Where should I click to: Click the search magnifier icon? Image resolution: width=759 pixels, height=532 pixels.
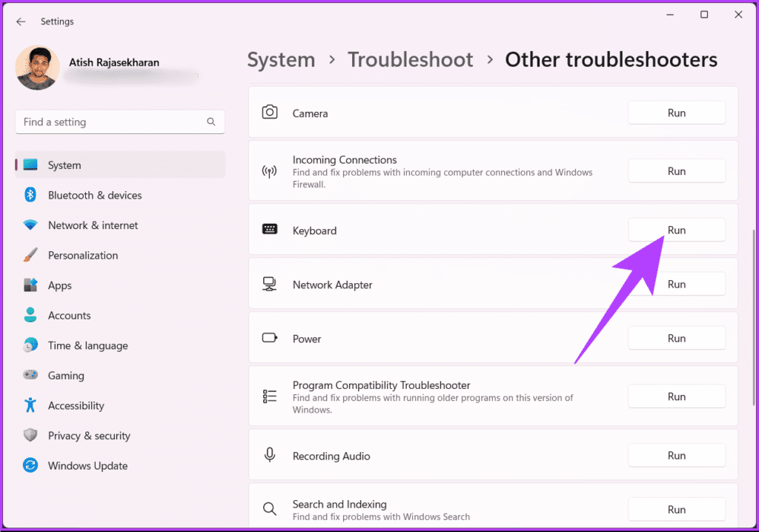211,122
